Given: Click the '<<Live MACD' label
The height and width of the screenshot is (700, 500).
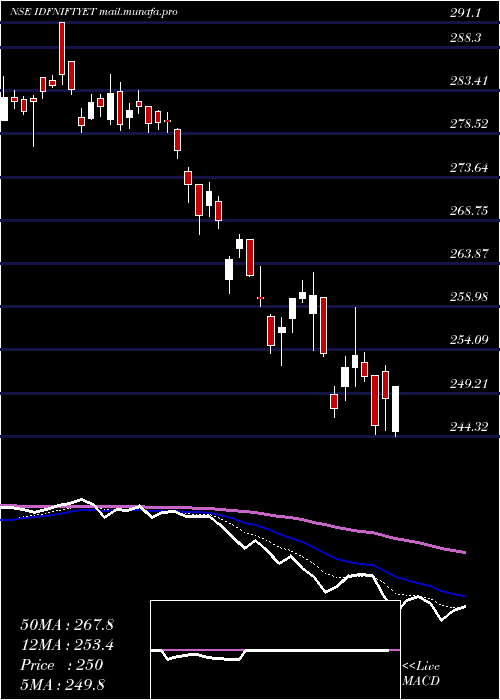Looking at the screenshot, I should (421, 674).
